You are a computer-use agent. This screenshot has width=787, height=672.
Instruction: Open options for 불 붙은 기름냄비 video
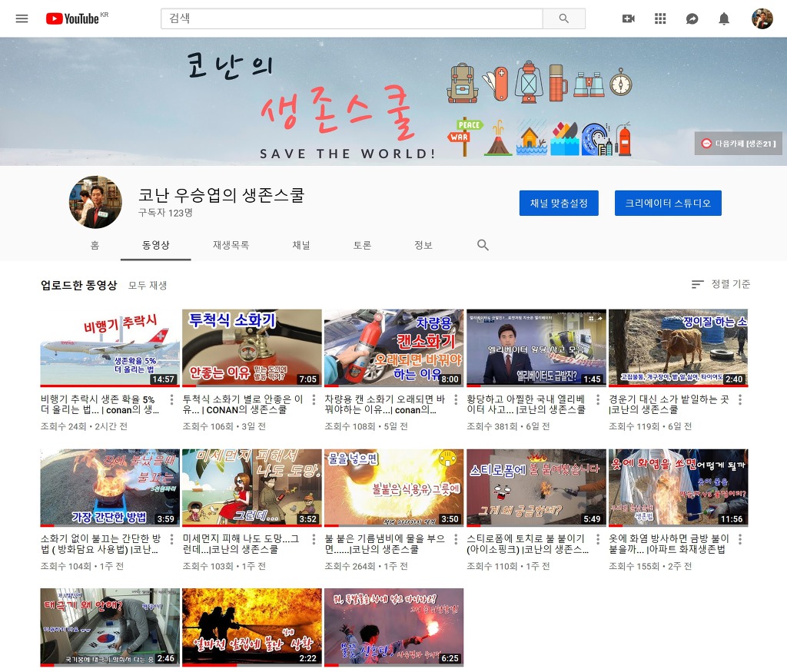coord(456,539)
